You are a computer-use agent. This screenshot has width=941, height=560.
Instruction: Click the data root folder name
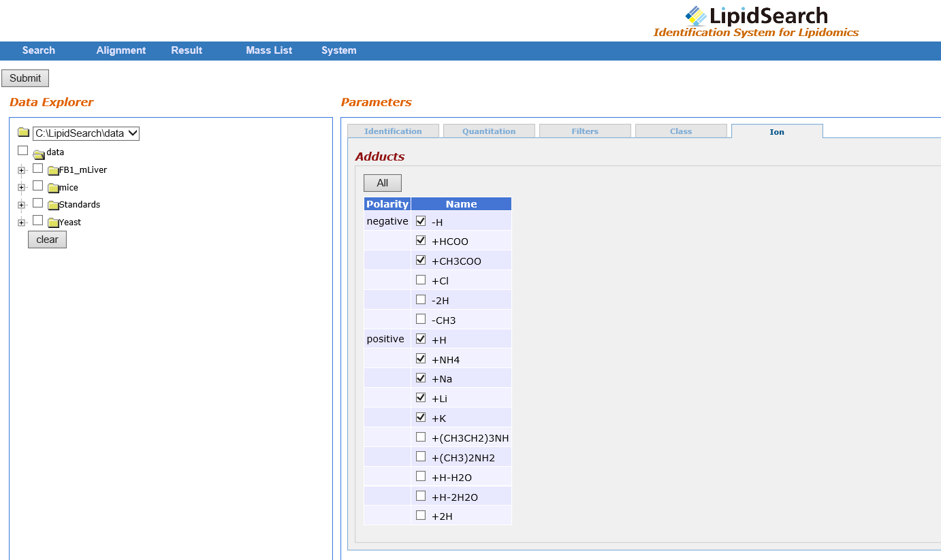coord(55,152)
